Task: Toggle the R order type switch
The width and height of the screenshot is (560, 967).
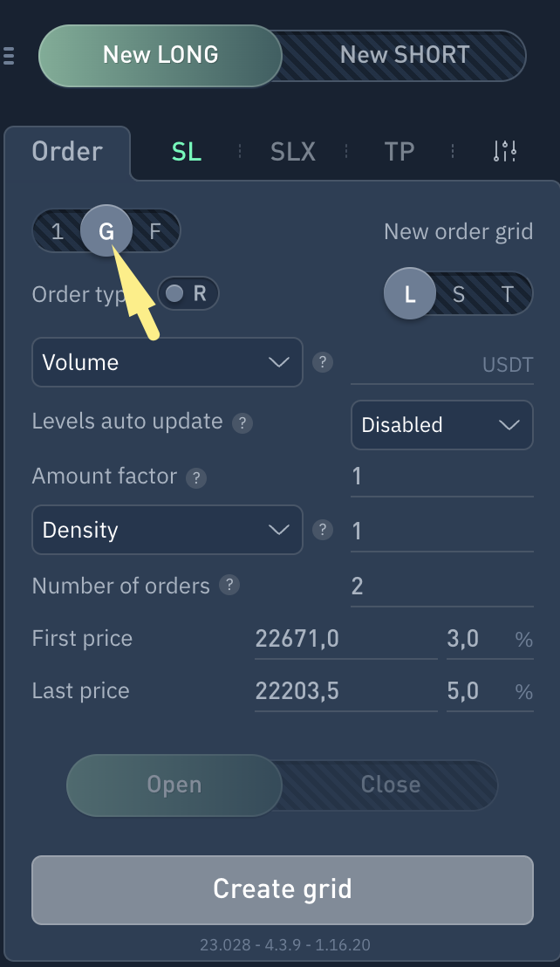Action: point(188,294)
